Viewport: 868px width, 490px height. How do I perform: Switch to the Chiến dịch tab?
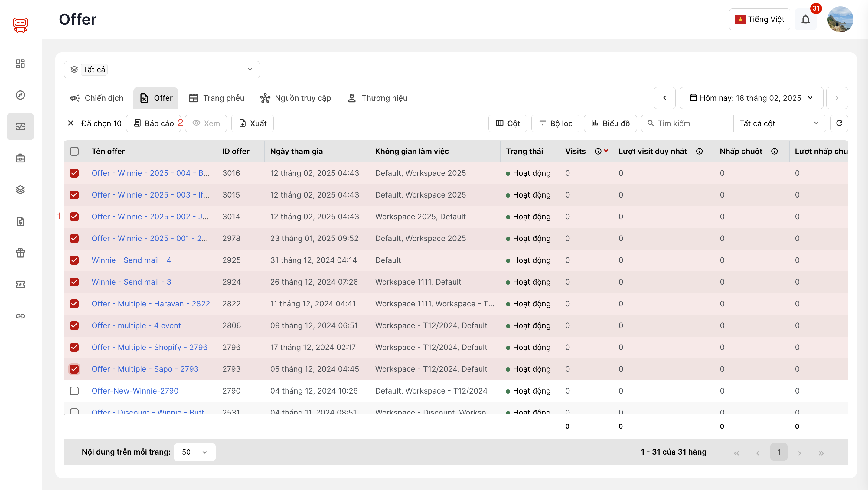pyautogui.click(x=97, y=98)
